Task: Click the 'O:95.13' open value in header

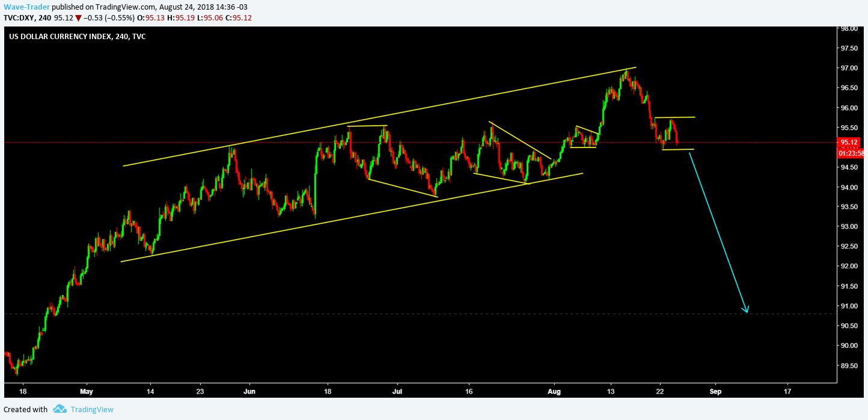Action: click(x=150, y=17)
